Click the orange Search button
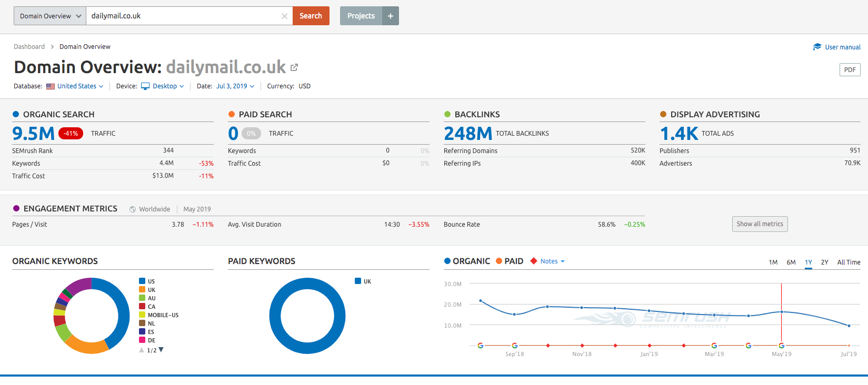868x385 pixels. tap(311, 16)
